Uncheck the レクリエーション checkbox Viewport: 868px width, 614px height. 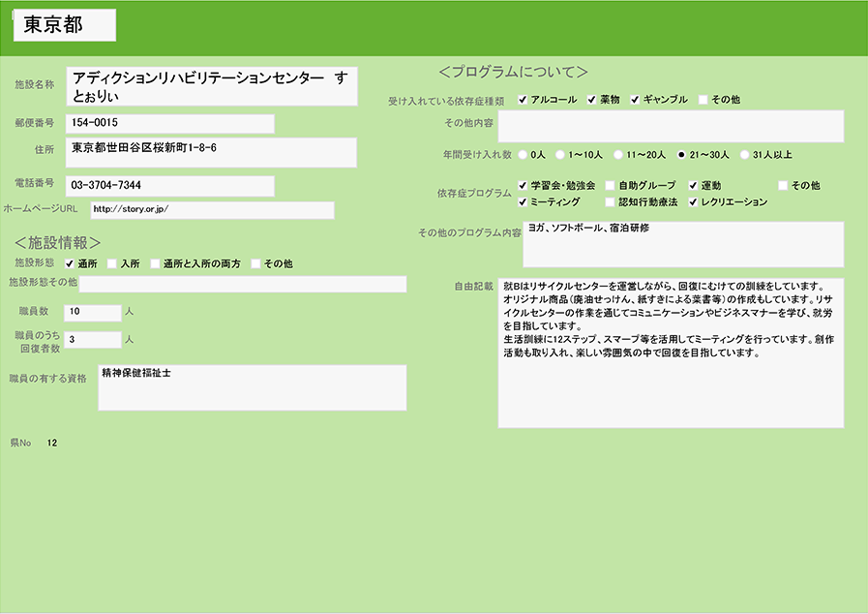coord(693,202)
